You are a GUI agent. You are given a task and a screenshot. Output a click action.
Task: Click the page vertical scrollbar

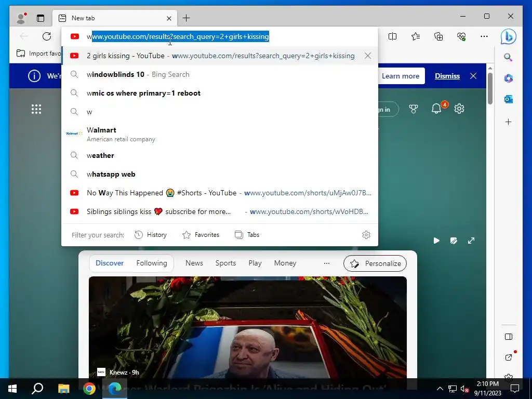(x=490, y=89)
